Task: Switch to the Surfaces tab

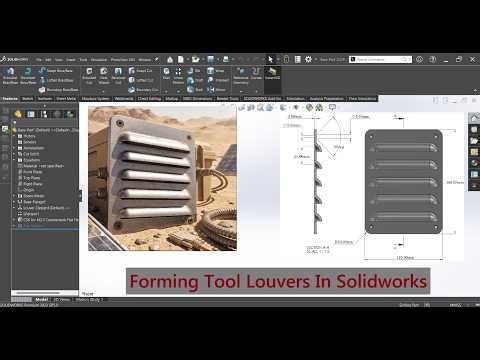Action: pyautogui.click(x=45, y=99)
